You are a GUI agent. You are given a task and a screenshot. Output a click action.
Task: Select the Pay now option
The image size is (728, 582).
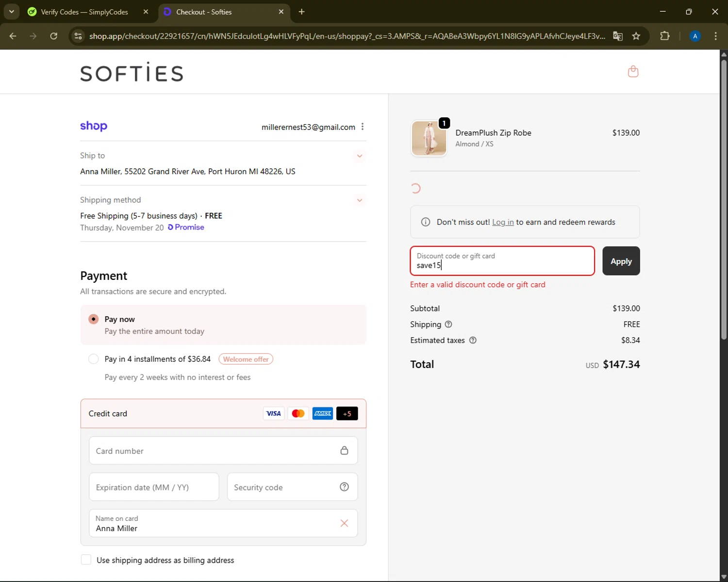coord(94,319)
